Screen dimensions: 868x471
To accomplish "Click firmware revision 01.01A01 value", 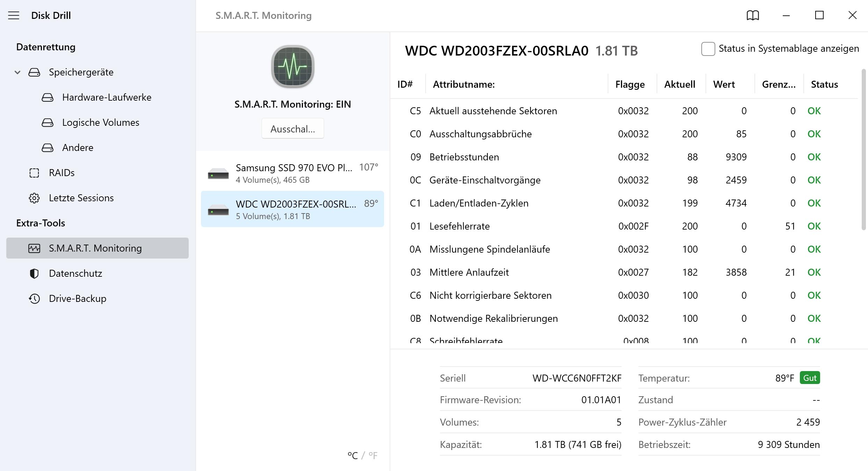I will [601, 400].
